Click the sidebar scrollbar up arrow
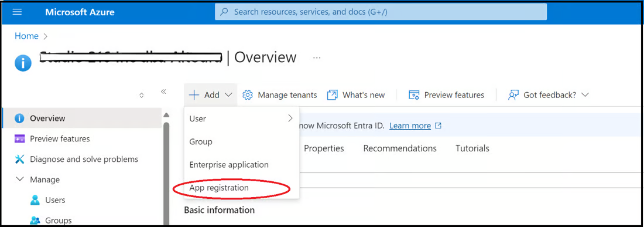The height and width of the screenshot is (227, 644). click(x=166, y=115)
